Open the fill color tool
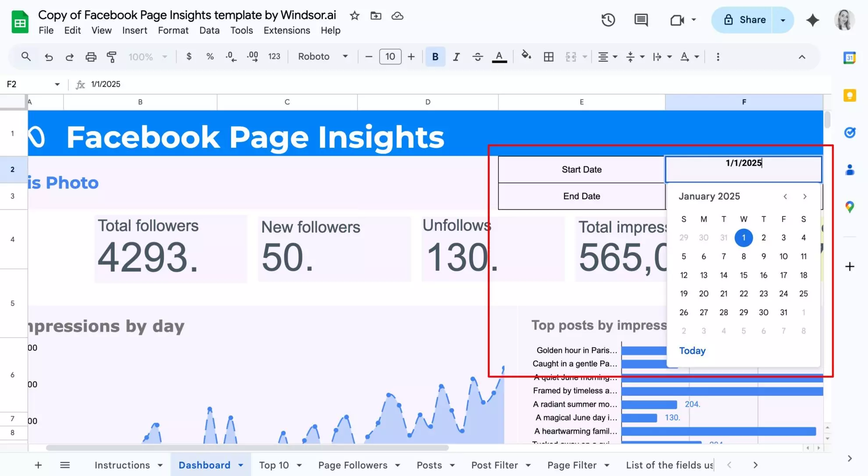The width and height of the screenshot is (868, 476). pos(526,57)
